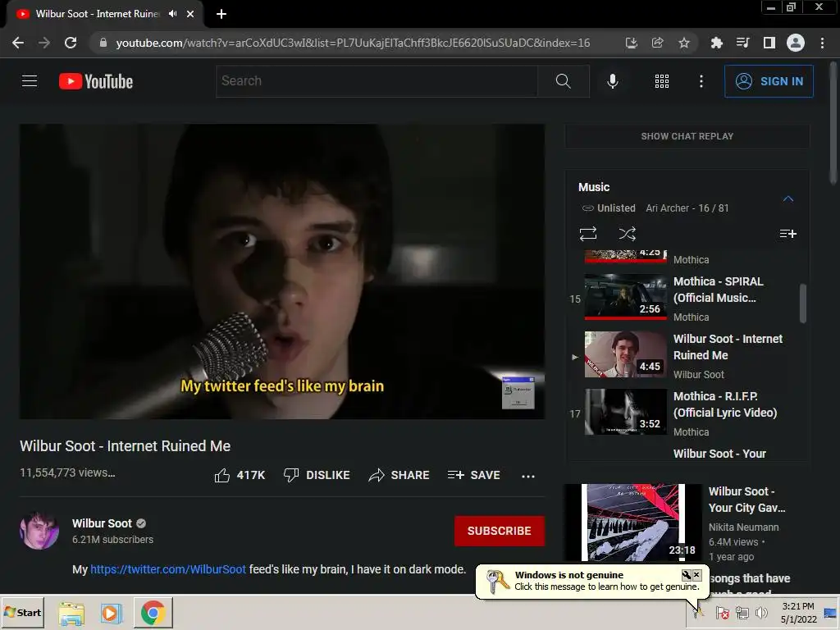Show the chat replay
The height and width of the screenshot is (630, 840).
pos(687,136)
